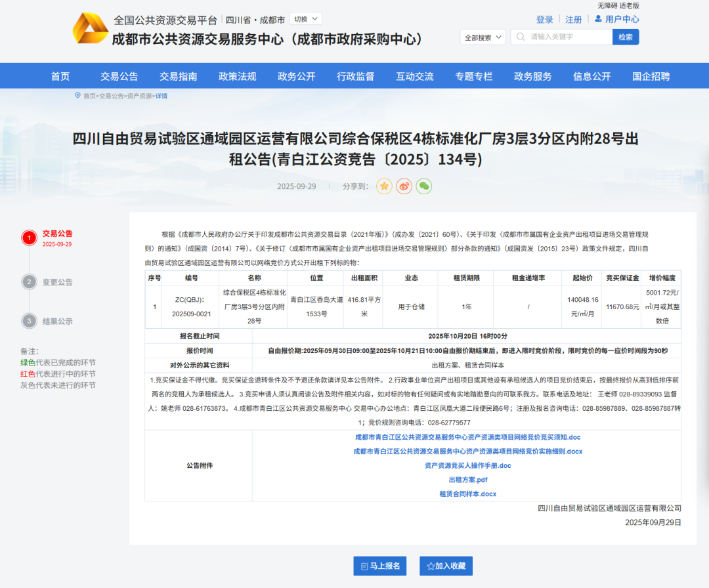The height and width of the screenshot is (588, 709).
Task: Select step 2 变更公告 circle
Action: click(x=30, y=282)
